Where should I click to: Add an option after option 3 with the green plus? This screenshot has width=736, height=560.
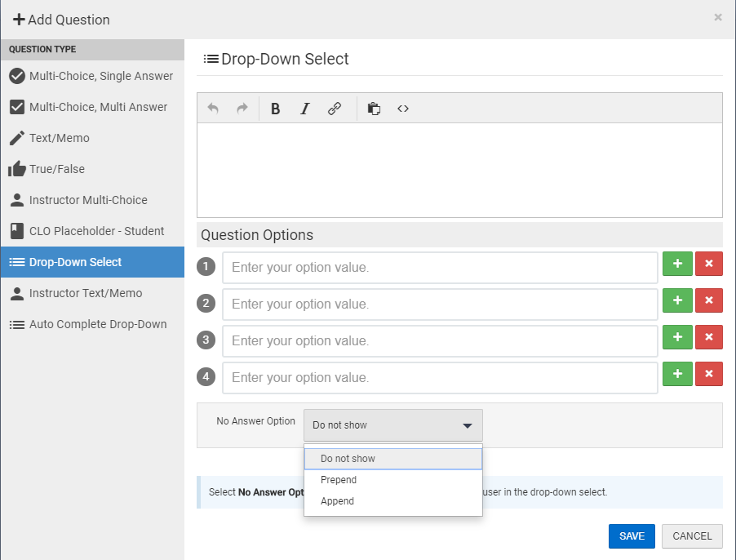(677, 336)
